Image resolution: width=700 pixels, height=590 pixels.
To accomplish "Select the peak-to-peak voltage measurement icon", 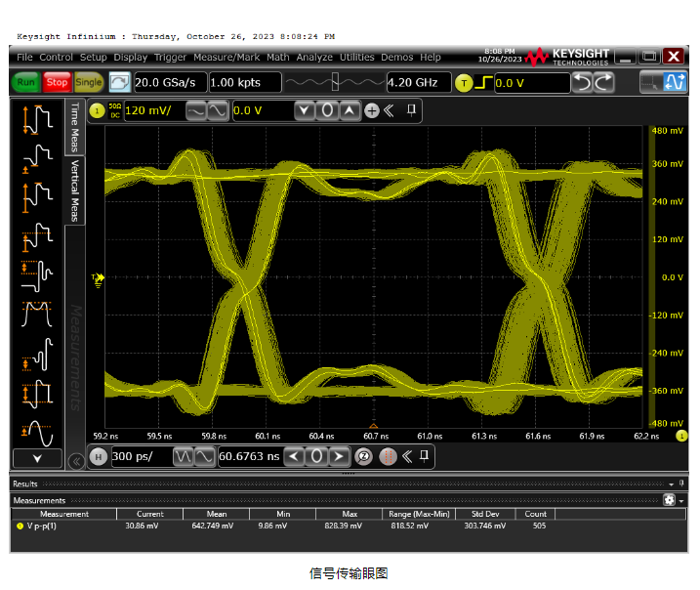I will pyautogui.click(x=37, y=120).
